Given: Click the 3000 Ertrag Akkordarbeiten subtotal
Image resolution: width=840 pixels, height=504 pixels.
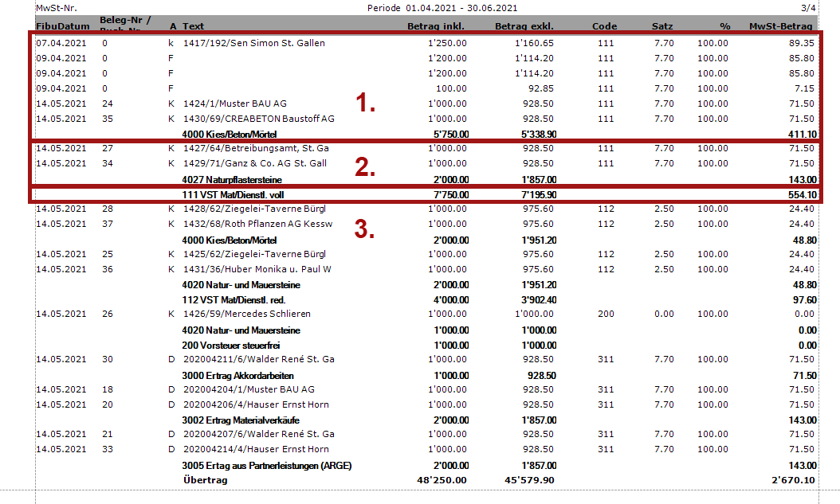Looking at the screenshot, I should click(x=237, y=375).
